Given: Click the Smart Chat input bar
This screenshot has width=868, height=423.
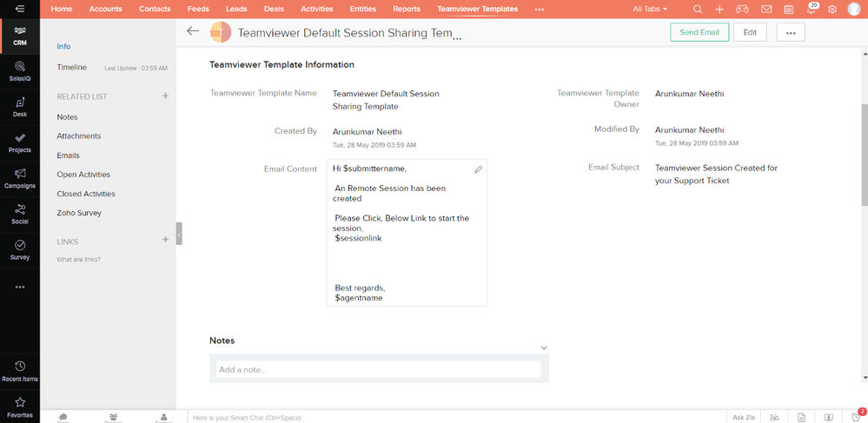Looking at the screenshot, I should click(457, 418).
